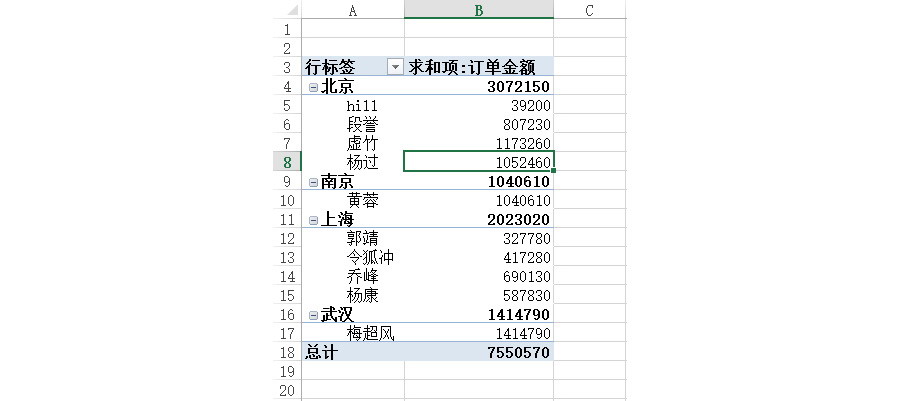The height and width of the screenshot is (401, 900).
Task: Collapse the 北京 group
Action: [x=313, y=87]
